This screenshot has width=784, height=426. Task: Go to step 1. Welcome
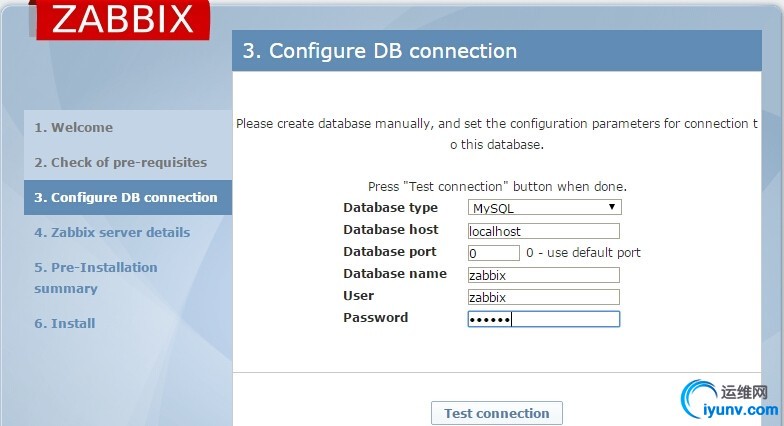[74, 128]
